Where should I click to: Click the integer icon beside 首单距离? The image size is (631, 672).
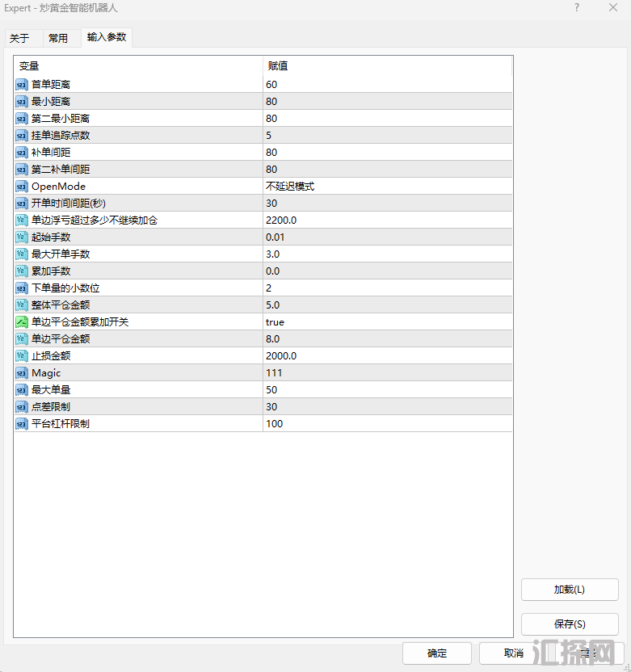[x=22, y=85]
